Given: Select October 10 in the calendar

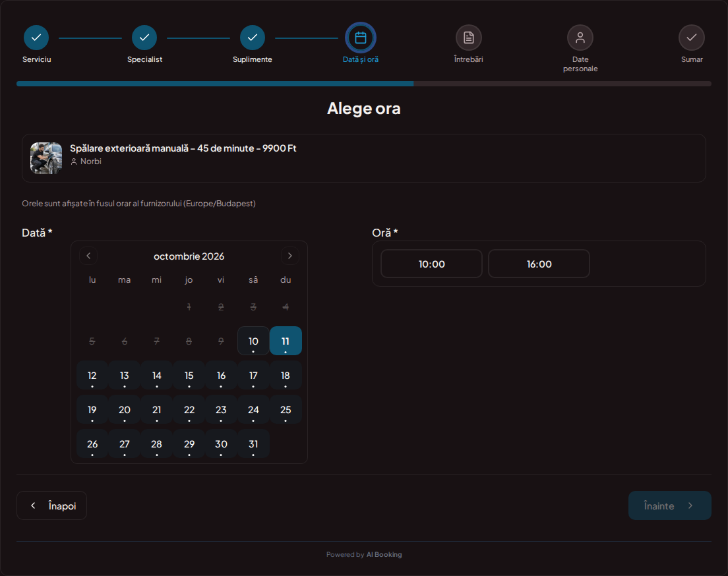Looking at the screenshot, I should (253, 341).
